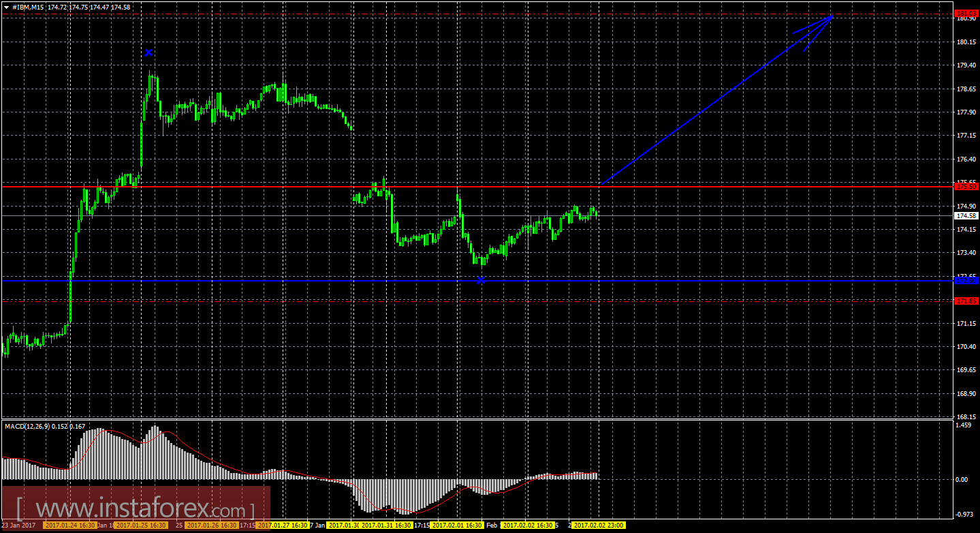Screen dimensions: 980x533
Task: Click the 176.40 price axis value
Action: click(966, 159)
